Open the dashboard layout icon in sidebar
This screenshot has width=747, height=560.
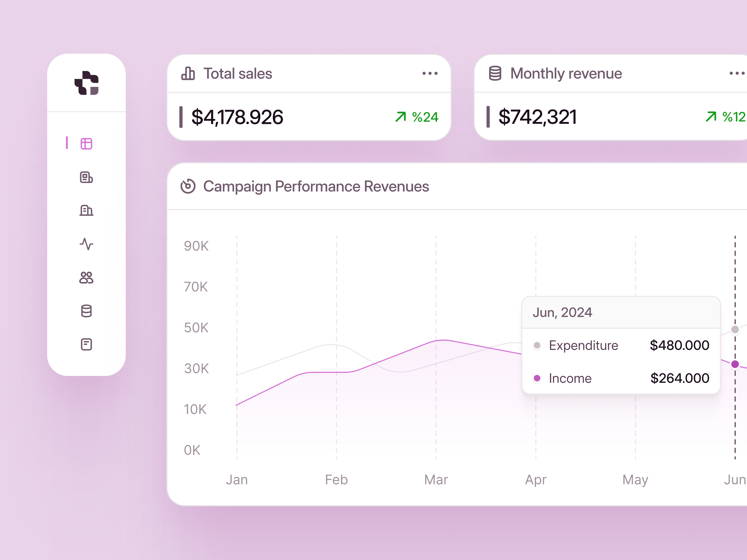pyautogui.click(x=86, y=144)
